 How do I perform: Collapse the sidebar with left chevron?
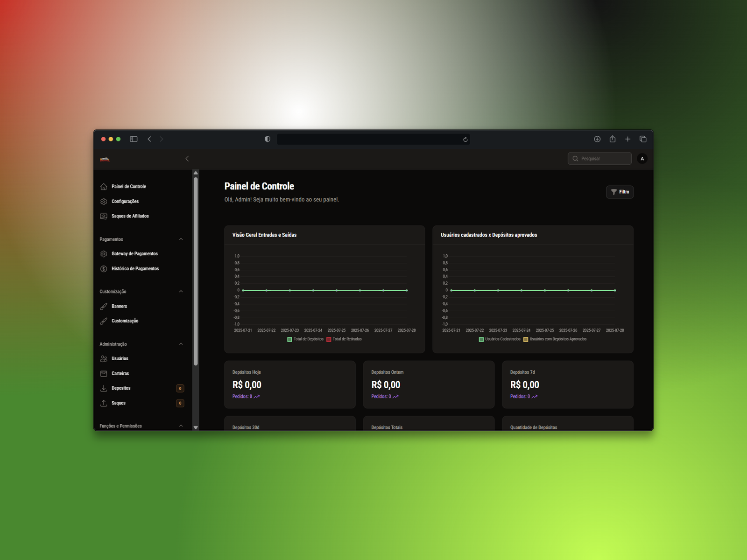point(187,159)
